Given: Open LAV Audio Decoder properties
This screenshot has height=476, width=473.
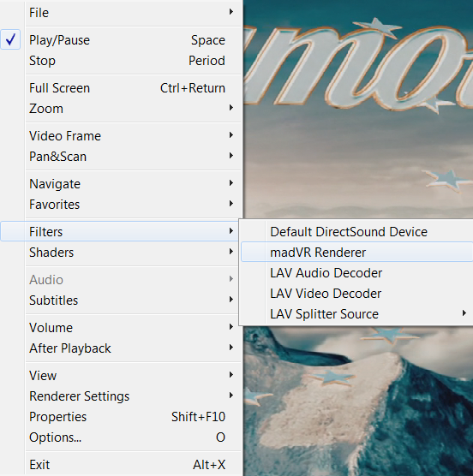Looking at the screenshot, I should pyautogui.click(x=356, y=273).
